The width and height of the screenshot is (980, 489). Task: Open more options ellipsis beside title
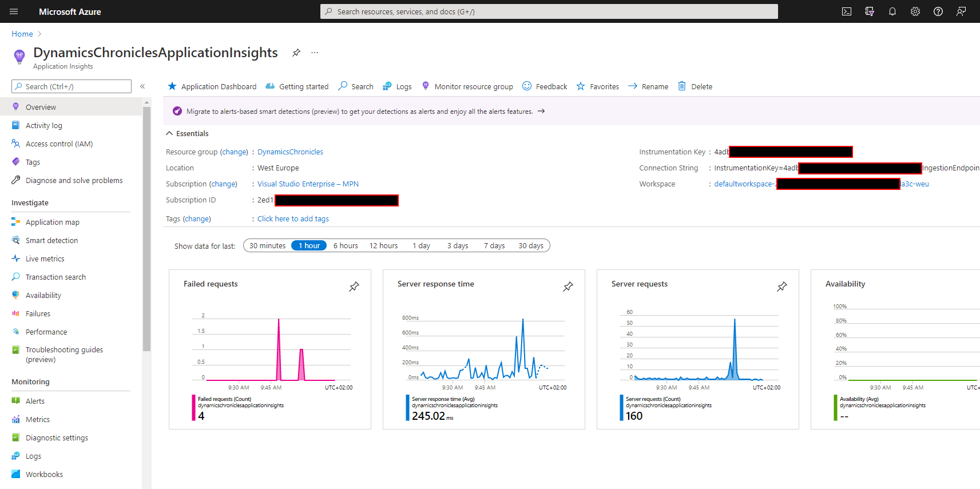click(315, 53)
